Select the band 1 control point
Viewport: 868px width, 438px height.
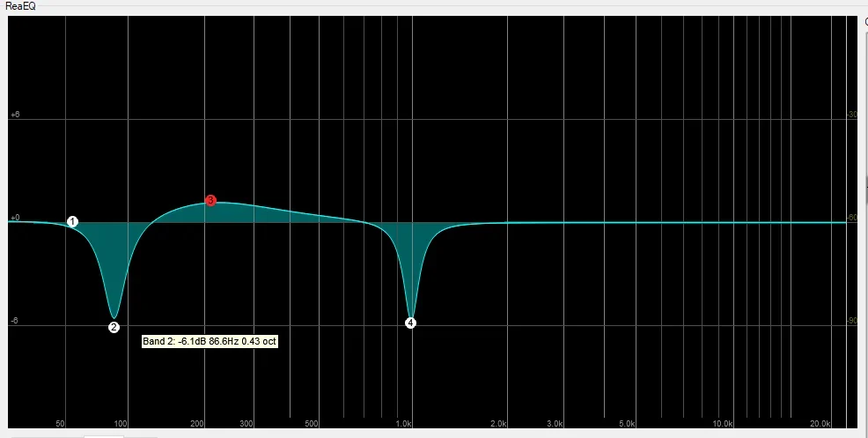pos(72,222)
